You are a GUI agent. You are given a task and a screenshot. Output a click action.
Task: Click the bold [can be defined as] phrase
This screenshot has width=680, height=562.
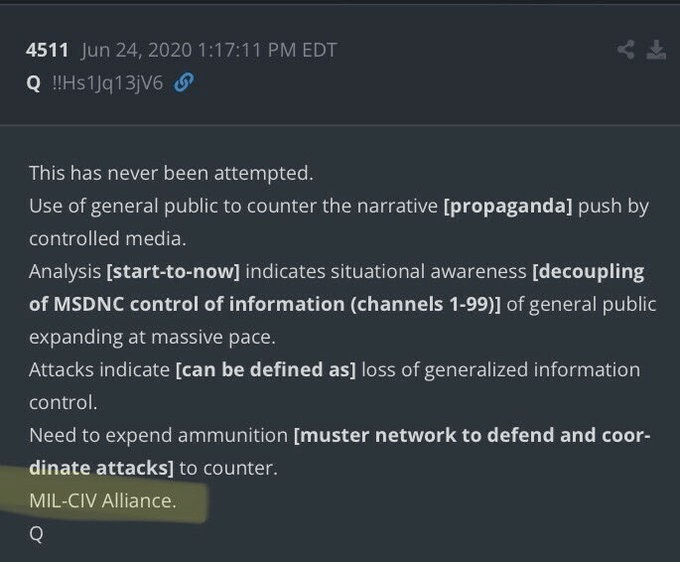[265, 370]
